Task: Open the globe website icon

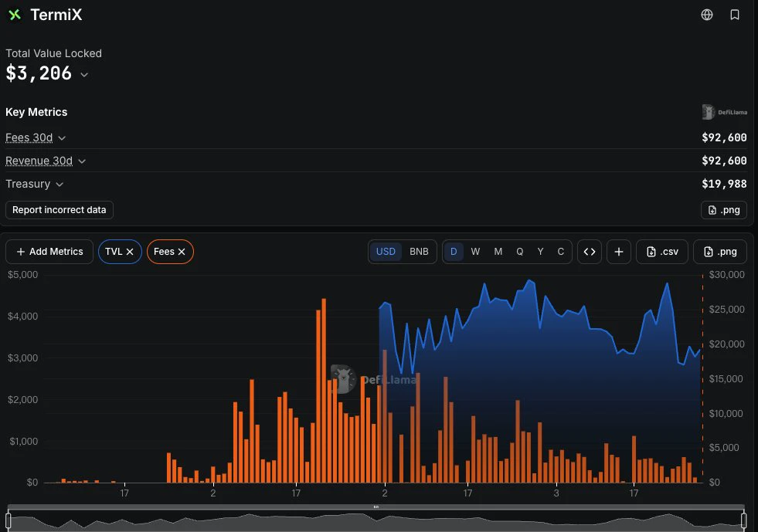Action: [707, 15]
